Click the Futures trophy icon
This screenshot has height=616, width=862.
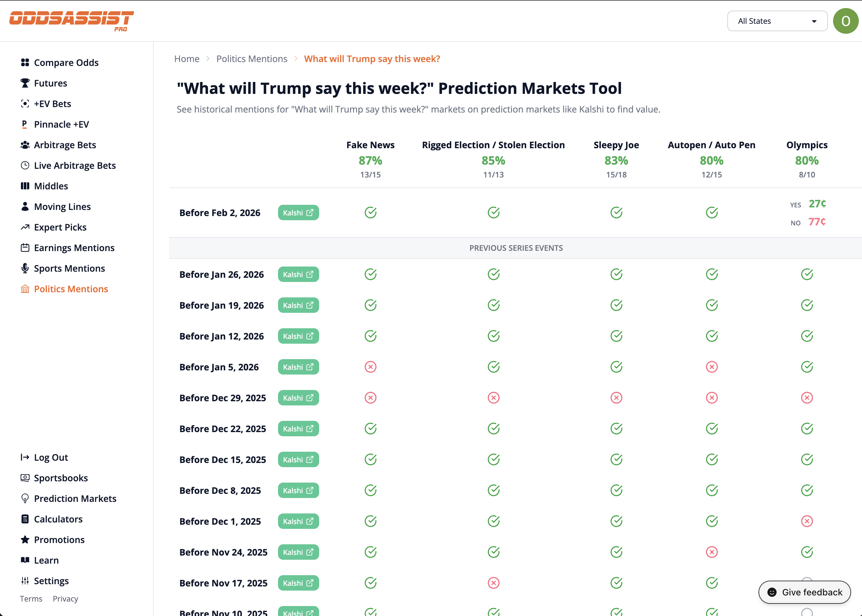[25, 83]
